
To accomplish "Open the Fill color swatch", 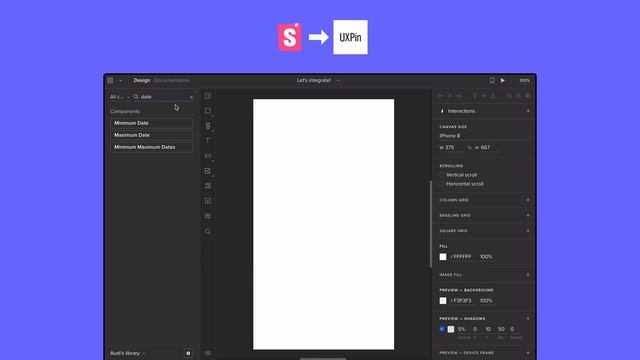I will 443,257.
